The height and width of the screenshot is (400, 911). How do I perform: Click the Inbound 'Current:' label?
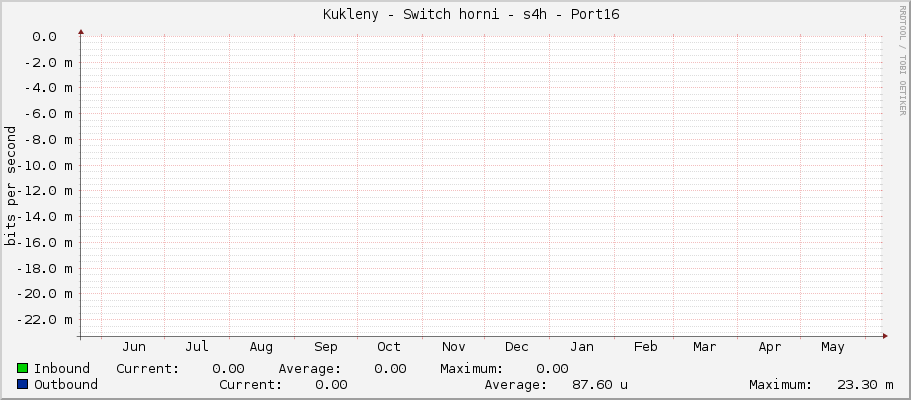coord(148,369)
